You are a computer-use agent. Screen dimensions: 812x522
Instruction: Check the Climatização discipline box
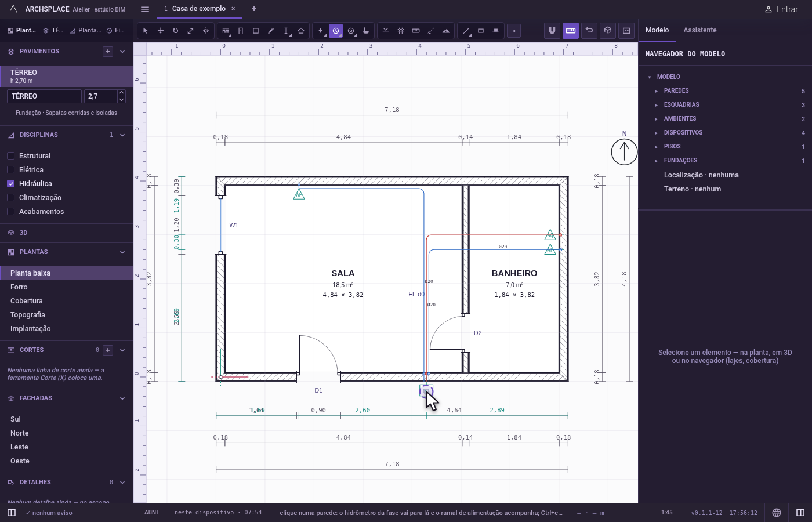(x=10, y=198)
